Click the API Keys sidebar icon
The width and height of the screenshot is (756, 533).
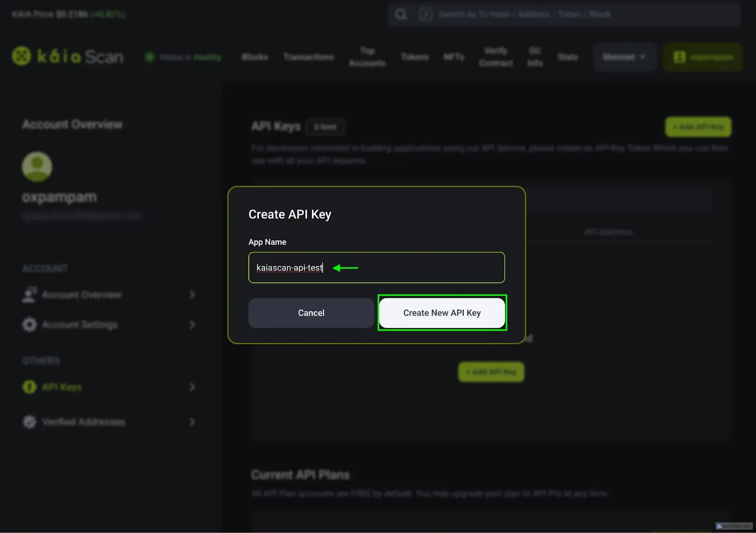click(29, 387)
